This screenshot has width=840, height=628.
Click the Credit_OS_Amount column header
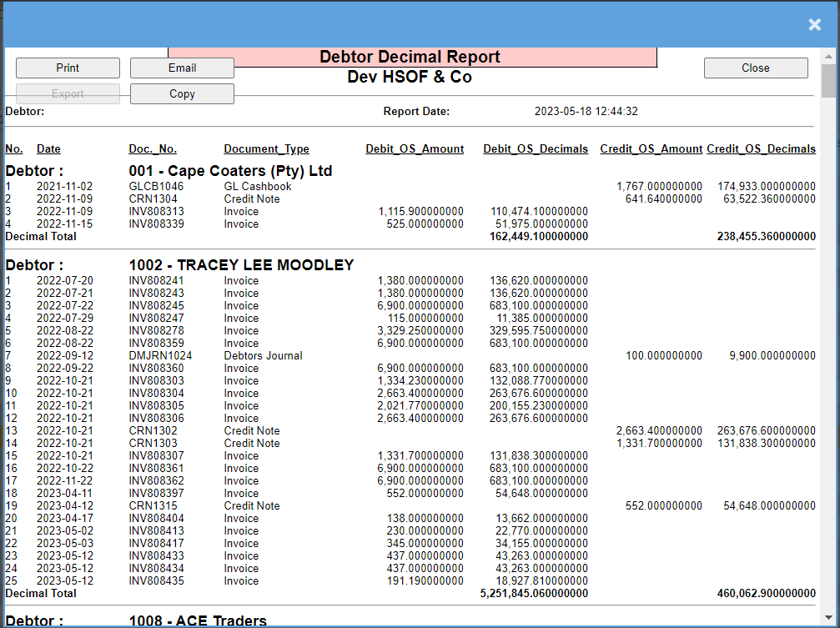pyautogui.click(x=651, y=149)
